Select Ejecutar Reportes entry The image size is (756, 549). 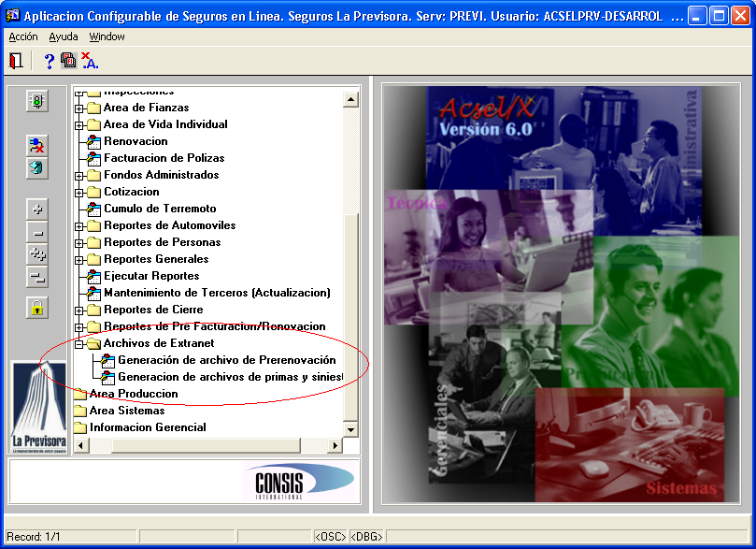click(151, 276)
